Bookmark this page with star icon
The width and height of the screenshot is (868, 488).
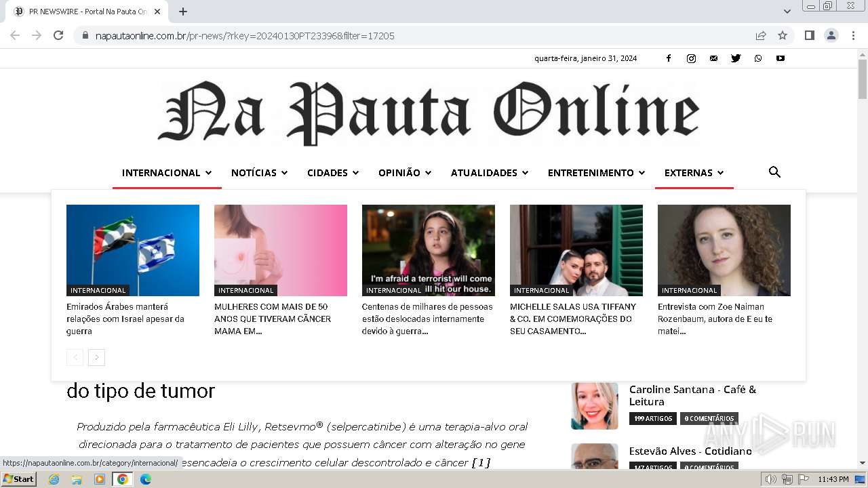pos(783,35)
